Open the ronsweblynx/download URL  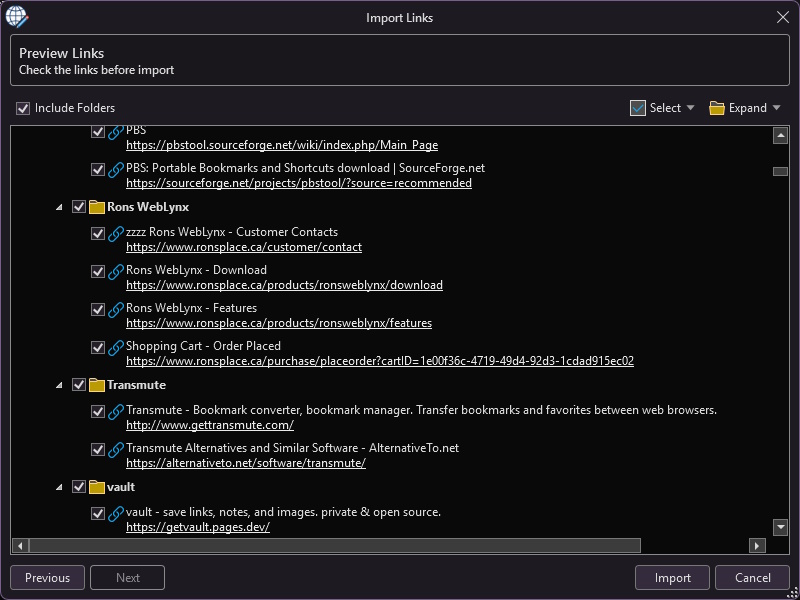click(284, 285)
